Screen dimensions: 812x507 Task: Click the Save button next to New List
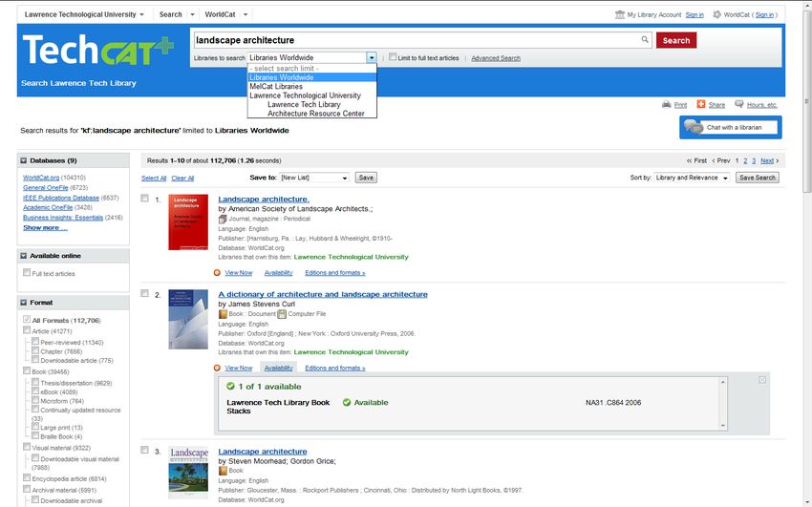(366, 178)
